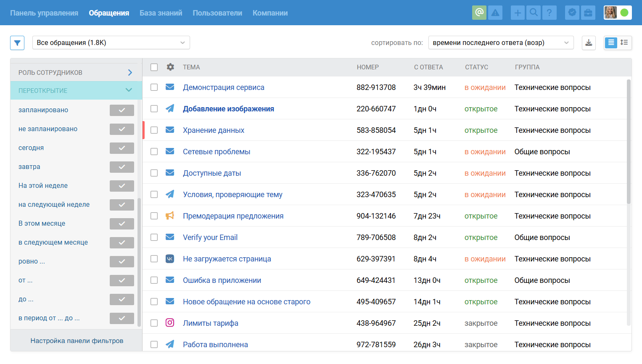Open the sort-by dropdown
Viewport: 642px width, 364px height.
pos(500,42)
